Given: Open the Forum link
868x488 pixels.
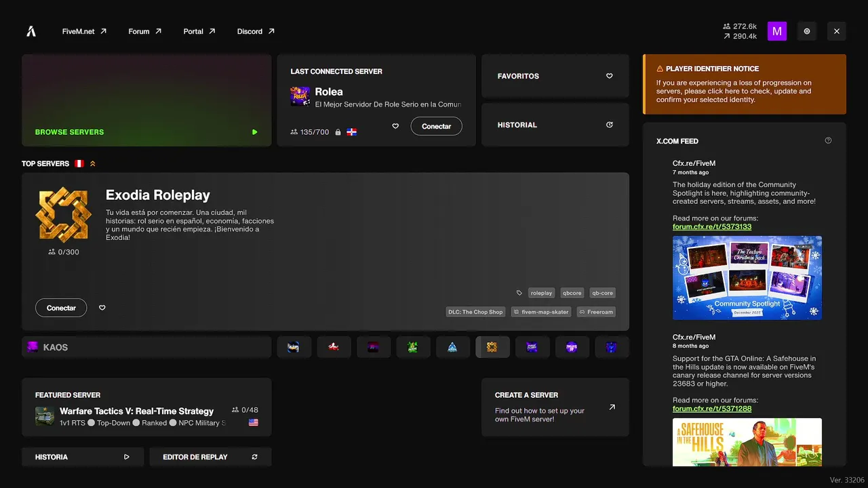Looking at the screenshot, I should point(145,31).
